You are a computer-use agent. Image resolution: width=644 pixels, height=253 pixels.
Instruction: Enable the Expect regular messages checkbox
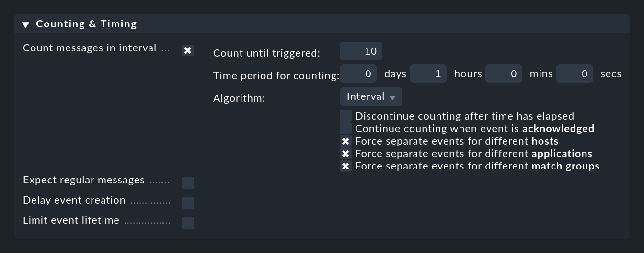[x=188, y=182]
